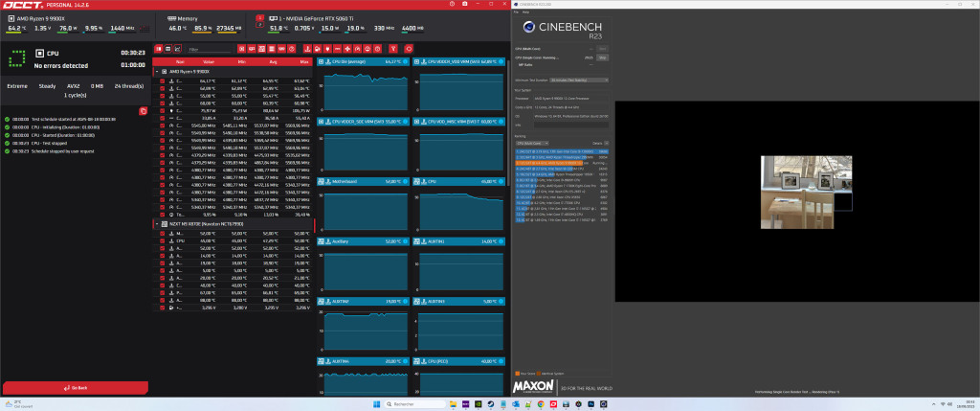This screenshot has height=411, width=980.
Task: Click the copy log icon above test log
Action: [144, 111]
